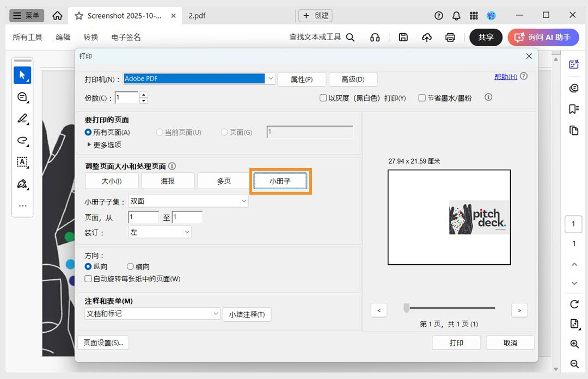The image size is (588, 379).
Task: Select the freehand drawing tool
Action: [22, 140]
